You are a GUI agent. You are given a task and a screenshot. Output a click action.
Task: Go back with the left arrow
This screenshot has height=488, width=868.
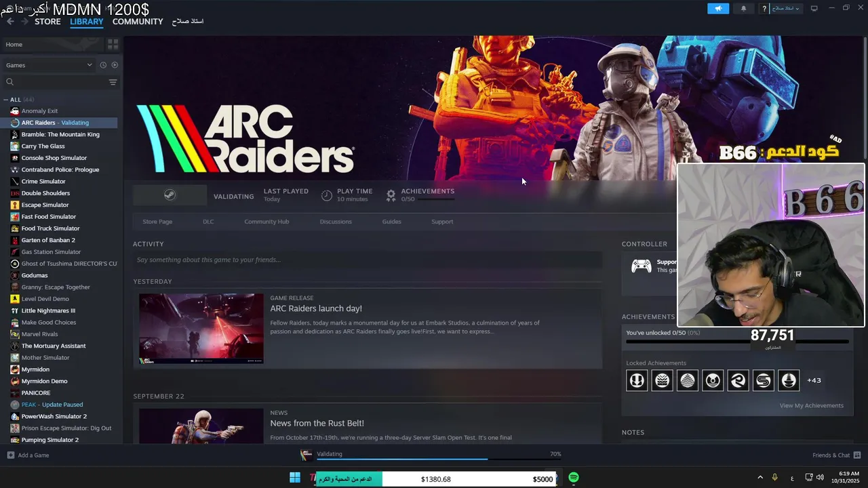10,22
